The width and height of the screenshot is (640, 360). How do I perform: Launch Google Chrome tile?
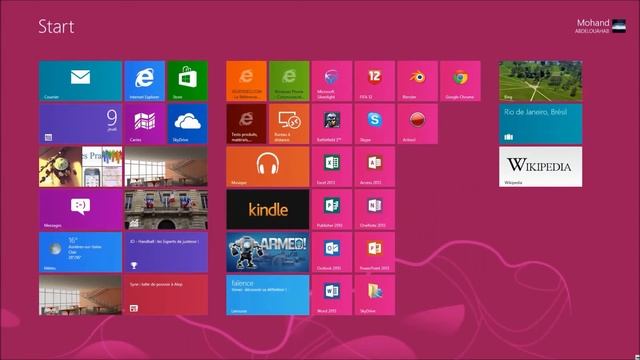point(460,81)
